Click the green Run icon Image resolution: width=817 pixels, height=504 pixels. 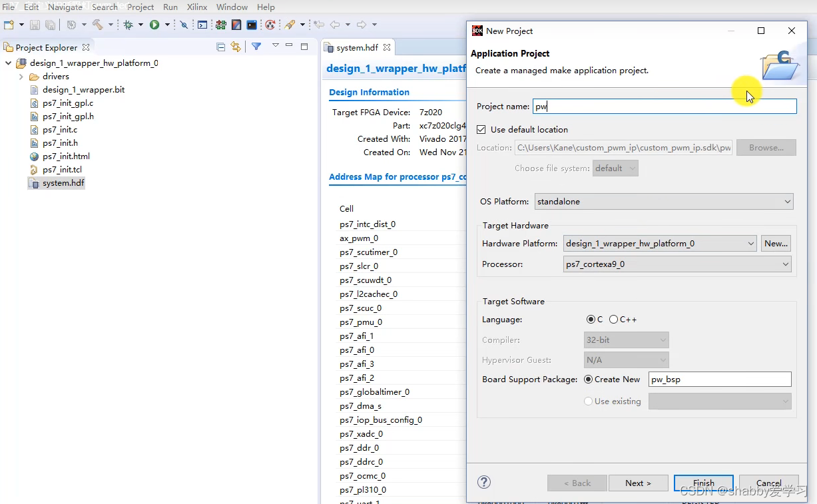pos(154,25)
